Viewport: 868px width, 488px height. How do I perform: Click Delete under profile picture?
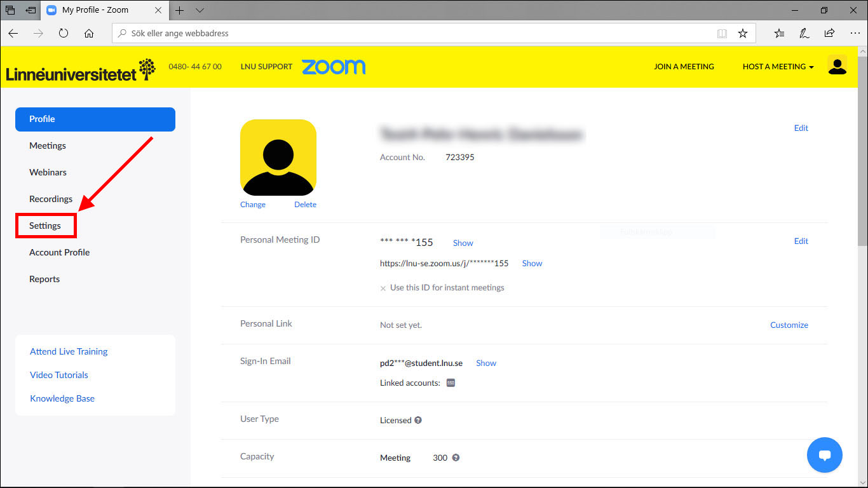point(305,205)
